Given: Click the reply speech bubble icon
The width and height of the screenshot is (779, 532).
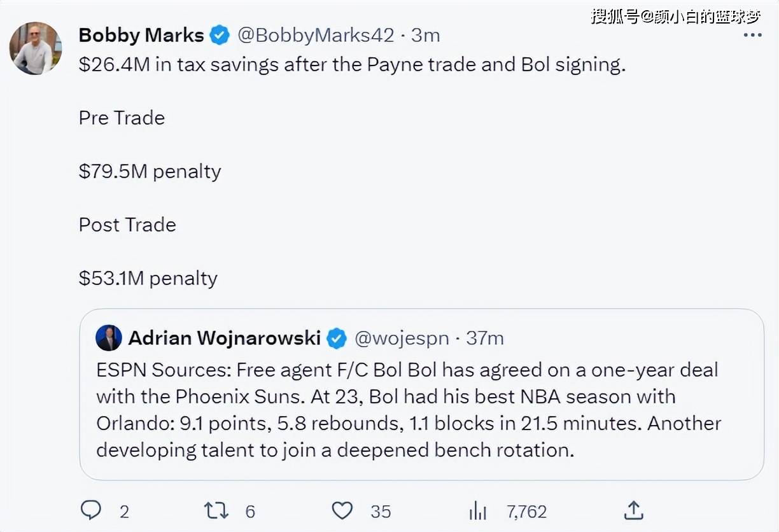Looking at the screenshot, I should click(91, 510).
